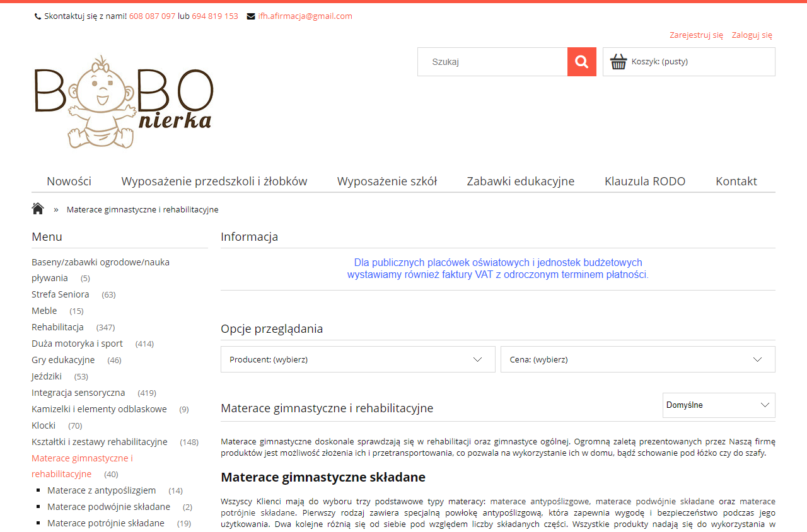Click the search magnifier icon
This screenshot has width=807, height=532.
click(x=581, y=61)
